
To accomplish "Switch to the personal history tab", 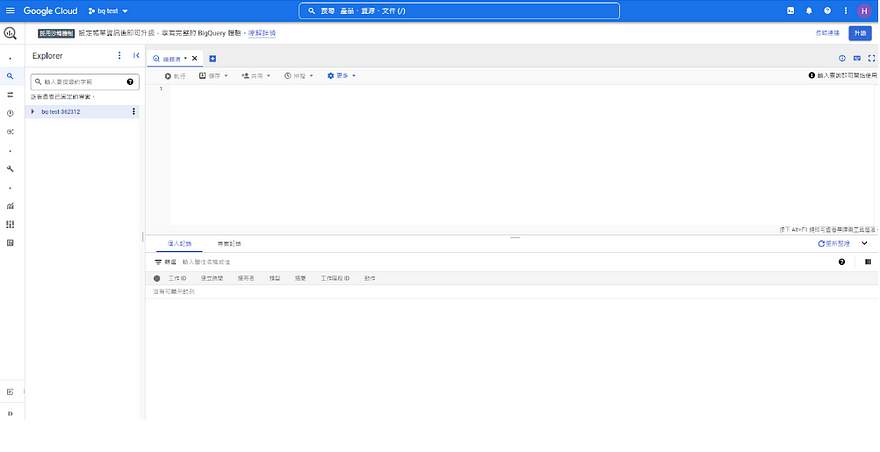I will (180, 244).
